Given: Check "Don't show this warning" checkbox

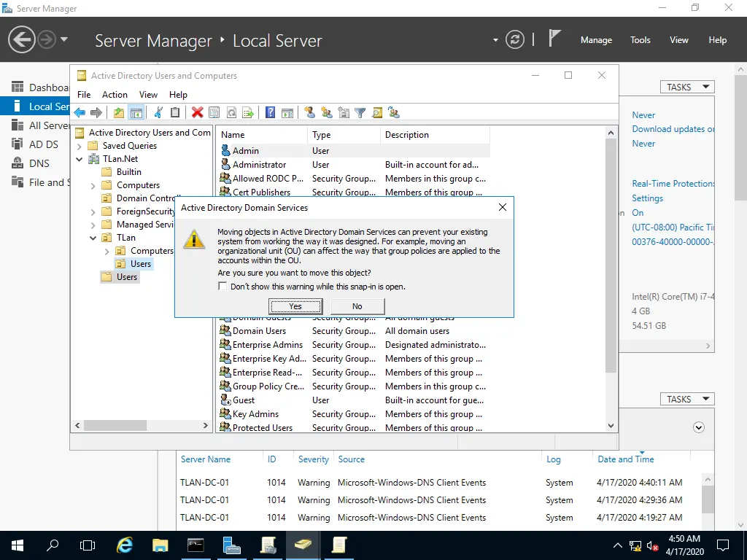Looking at the screenshot, I should [x=222, y=286].
